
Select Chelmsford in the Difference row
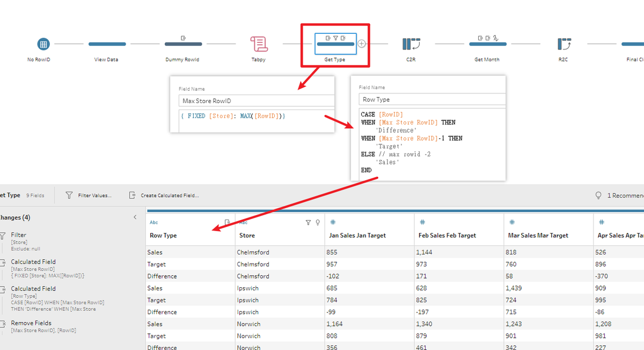[253, 276]
